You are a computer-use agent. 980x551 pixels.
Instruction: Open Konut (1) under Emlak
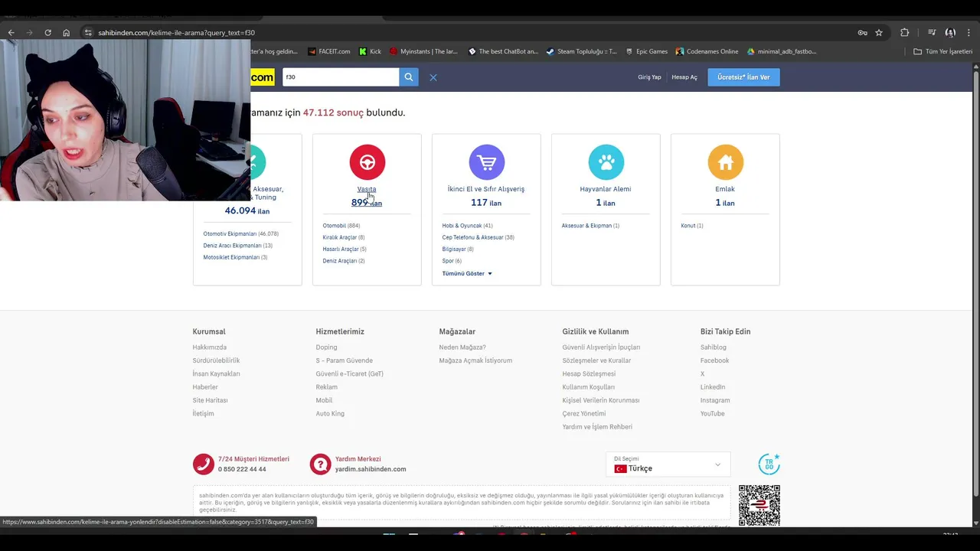click(691, 226)
